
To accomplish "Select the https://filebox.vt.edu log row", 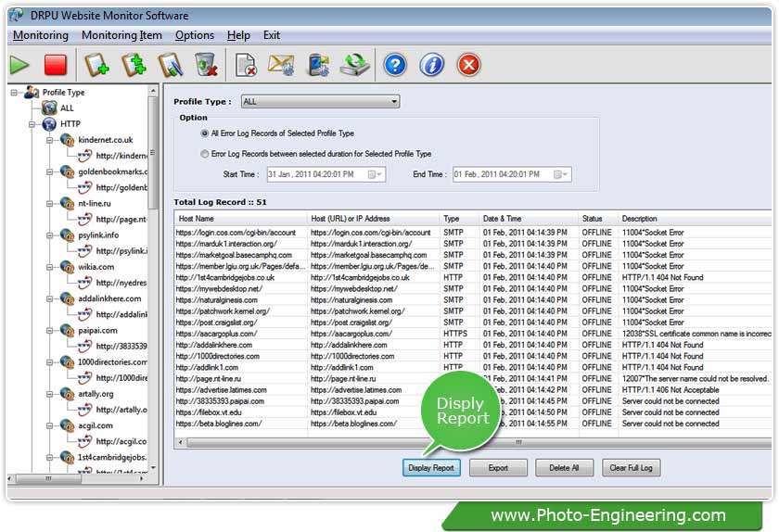I will [473, 412].
